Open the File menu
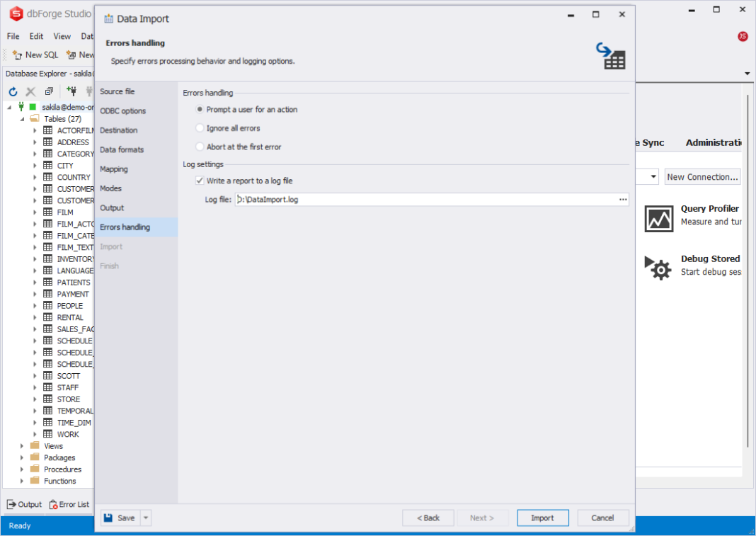This screenshot has width=756, height=536. (11, 36)
